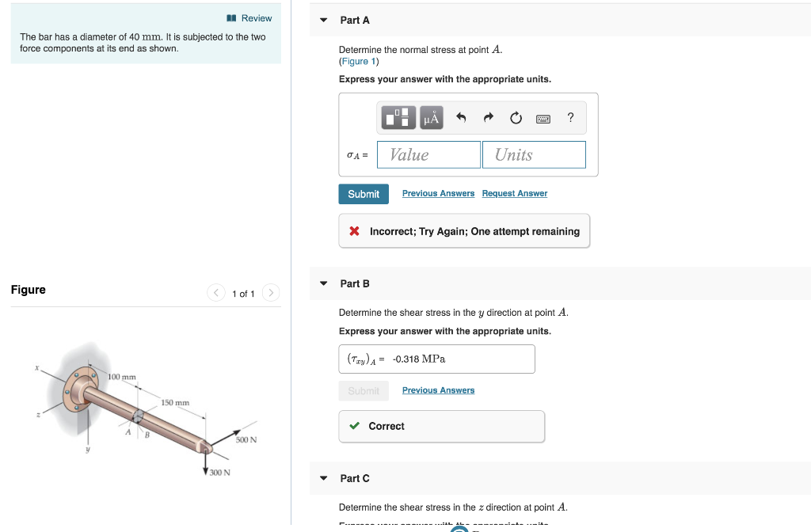Open the Figure 1 link
The width and height of the screenshot is (811, 532).
click(359, 61)
